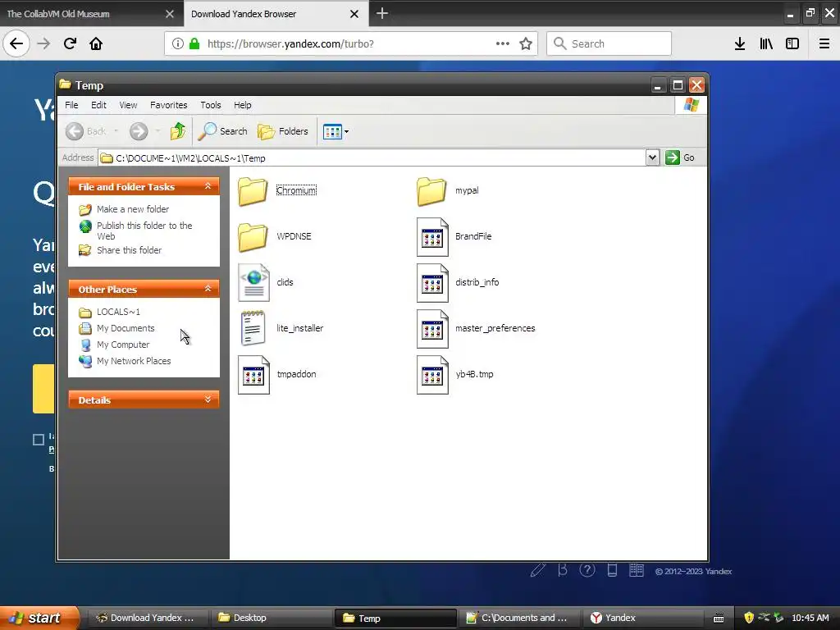Bookmark this page with star icon
Screen dimensions: 840x630
[x=526, y=44]
